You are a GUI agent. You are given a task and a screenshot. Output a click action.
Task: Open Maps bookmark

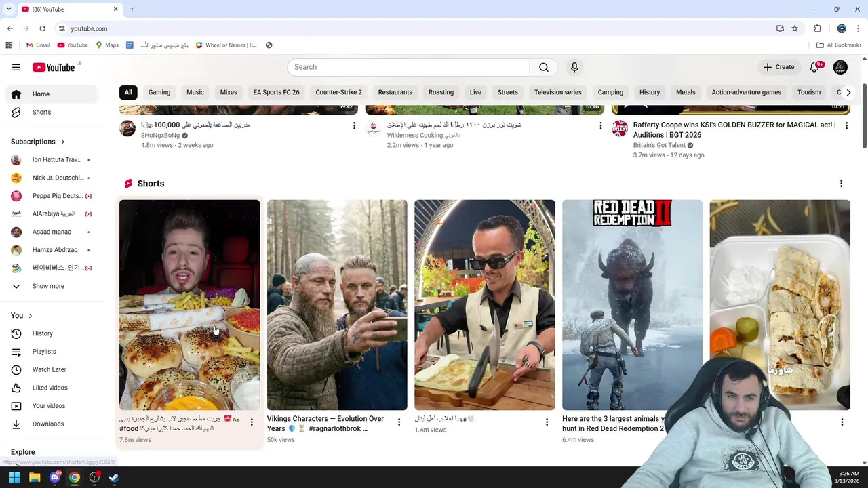(x=107, y=45)
